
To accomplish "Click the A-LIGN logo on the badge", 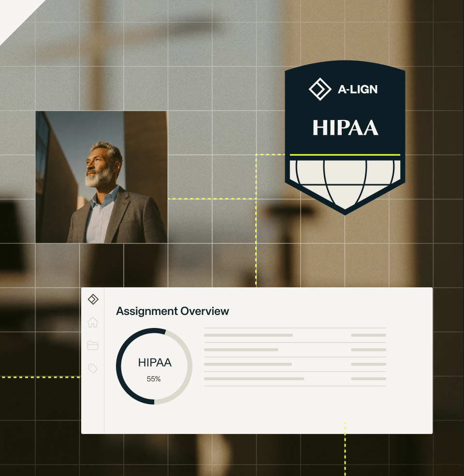I will 343,89.
